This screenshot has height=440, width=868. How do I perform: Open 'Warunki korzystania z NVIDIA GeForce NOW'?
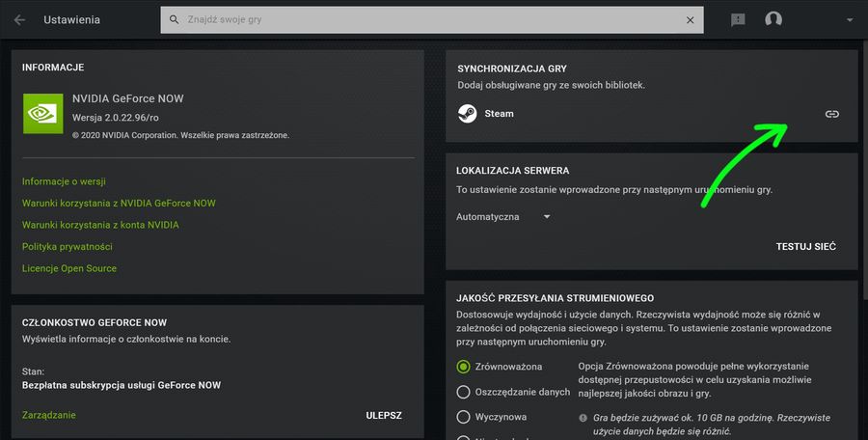[x=119, y=203]
